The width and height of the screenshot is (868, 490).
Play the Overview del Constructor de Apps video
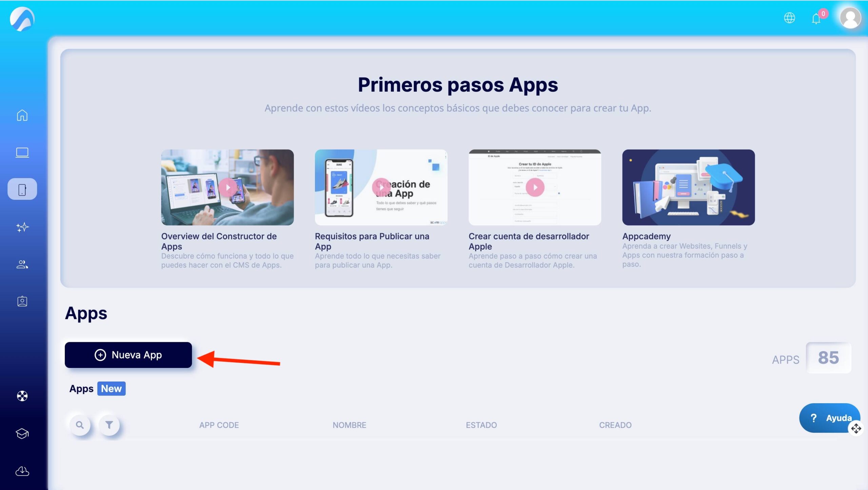(x=228, y=187)
